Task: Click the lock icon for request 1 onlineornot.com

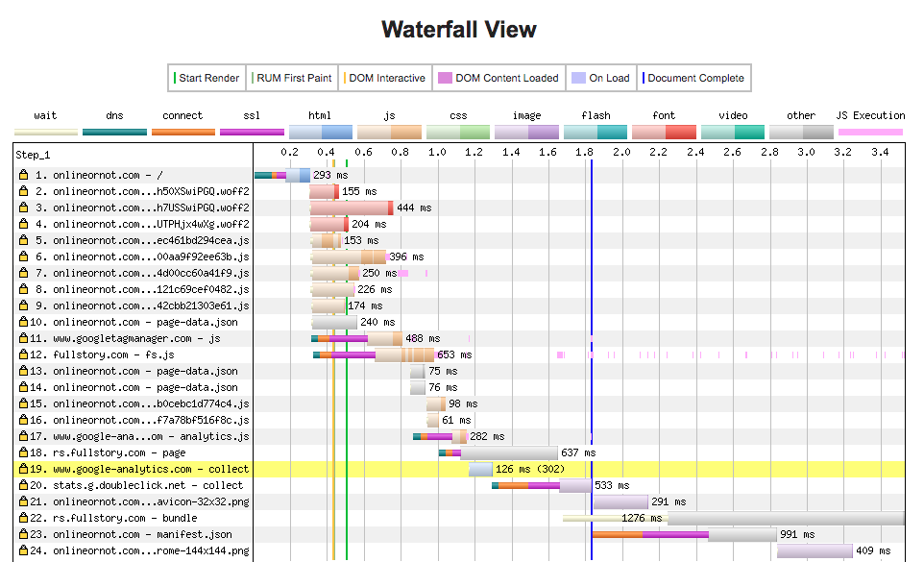Action: click(24, 175)
